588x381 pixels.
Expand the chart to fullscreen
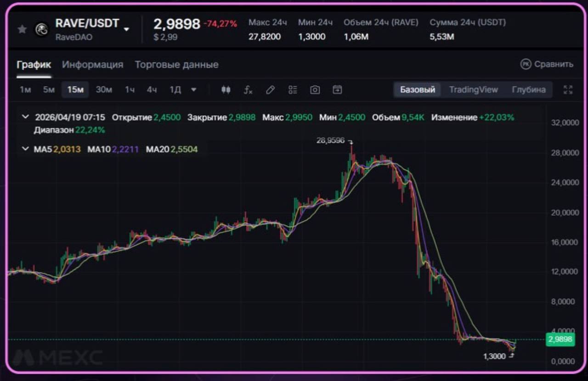[x=568, y=90]
